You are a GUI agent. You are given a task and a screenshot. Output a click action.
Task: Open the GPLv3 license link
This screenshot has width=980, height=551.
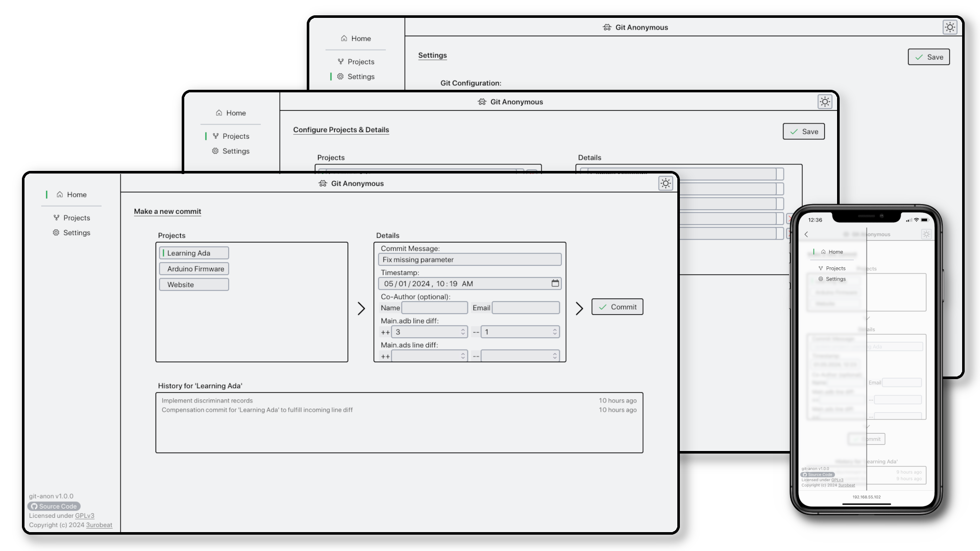(85, 516)
